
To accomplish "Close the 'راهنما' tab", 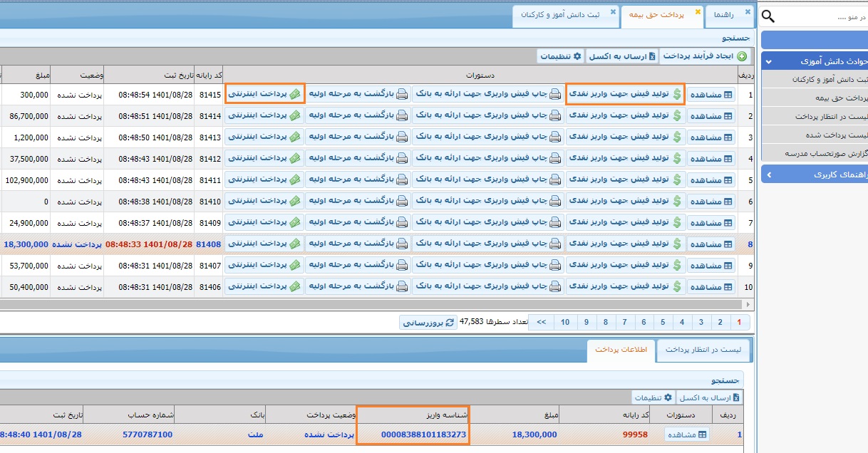I will pyautogui.click(x=748, y=12).
